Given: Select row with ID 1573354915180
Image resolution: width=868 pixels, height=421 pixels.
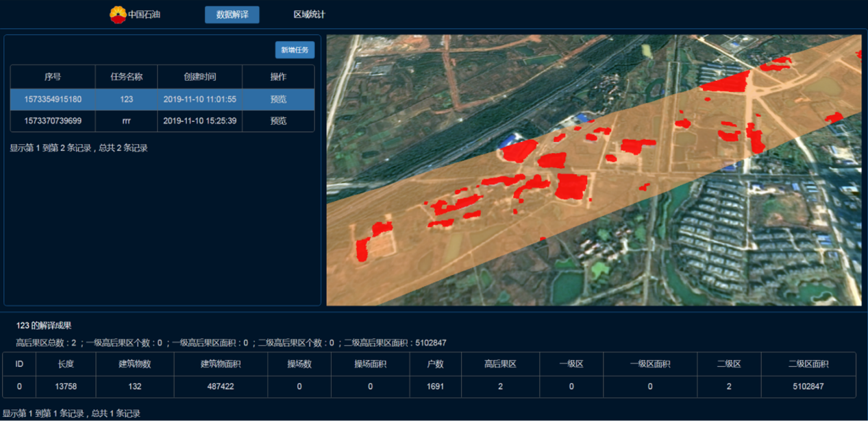Looking at the screenshot, I should tap(53, 99).
